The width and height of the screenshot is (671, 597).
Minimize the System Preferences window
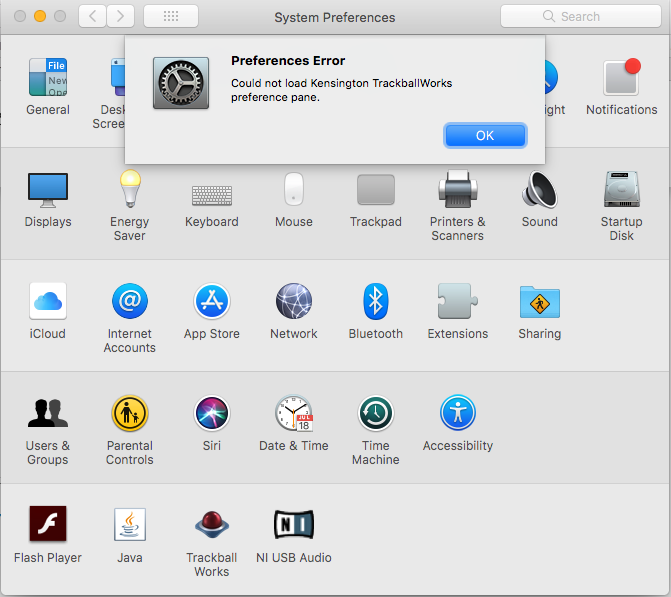coord(40,16)
